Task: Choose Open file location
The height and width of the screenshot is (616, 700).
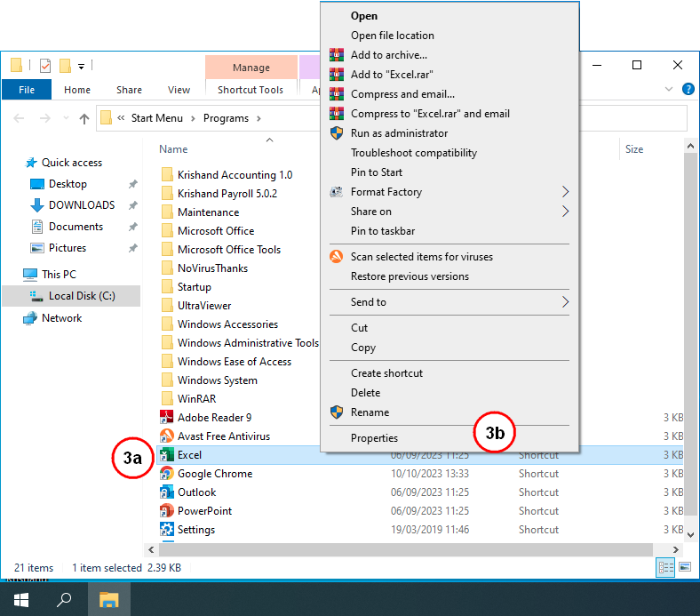Action: coord(449,36)
